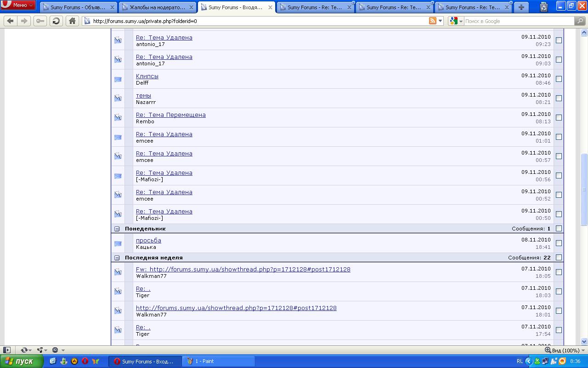Click the Google search input field
Viewport: 588px width, 368px height.
pos(518,21)
